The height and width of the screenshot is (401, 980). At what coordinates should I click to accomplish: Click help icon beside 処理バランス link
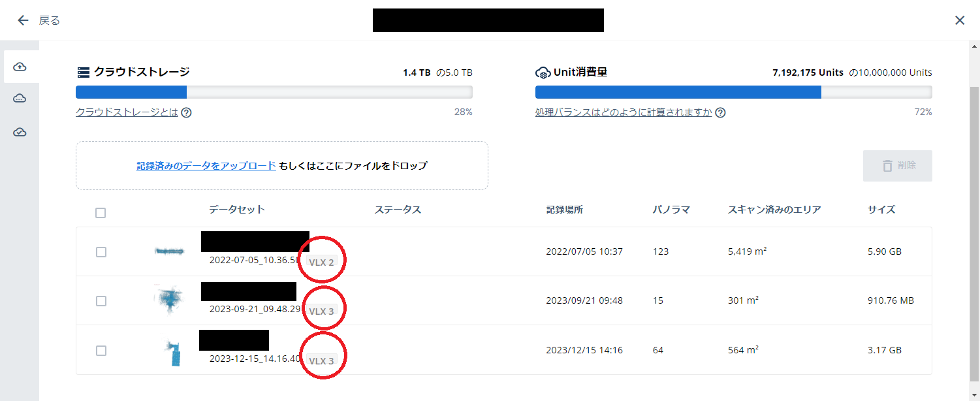tap(720, 112)
